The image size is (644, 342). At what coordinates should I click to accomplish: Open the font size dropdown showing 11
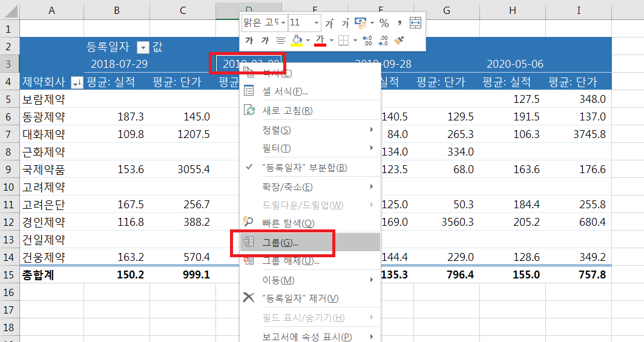[317, 23]
